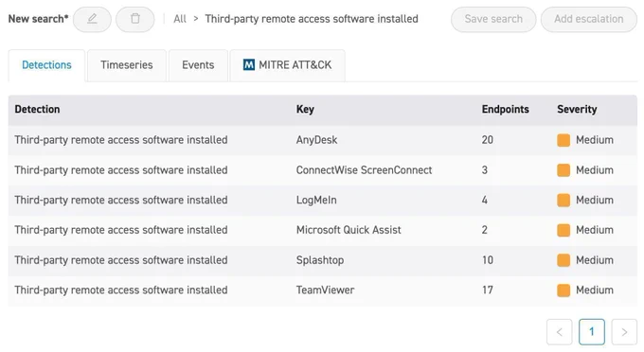Click the Microsoft Quick Assist key cell
This screenshot has height=352, width=644.
click(349, 230)
